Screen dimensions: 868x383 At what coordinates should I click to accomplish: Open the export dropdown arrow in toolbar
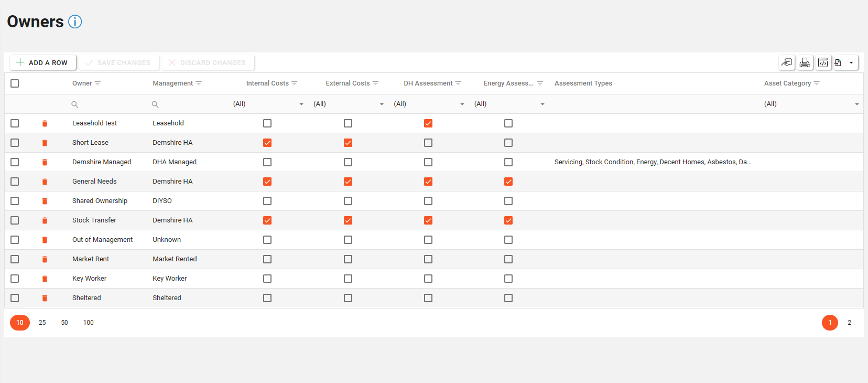pyautogui.click(x=851, y=63)
